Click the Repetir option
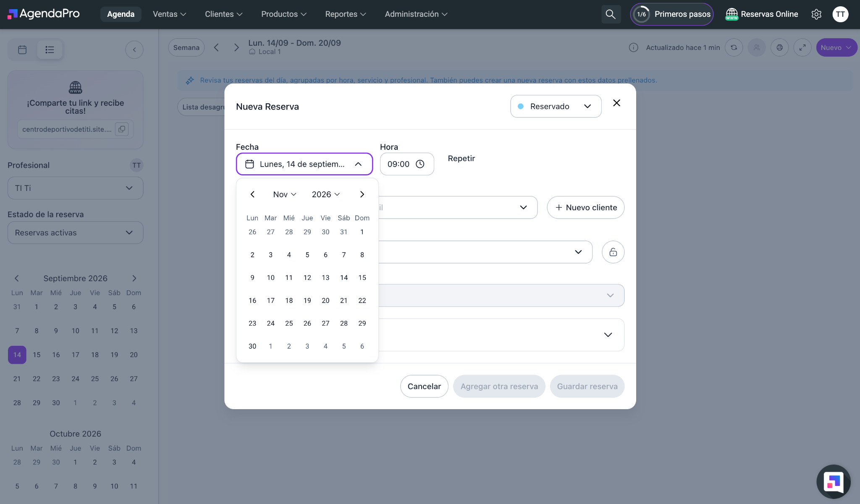This screenshot has width=860, height=504. (461, 158)
